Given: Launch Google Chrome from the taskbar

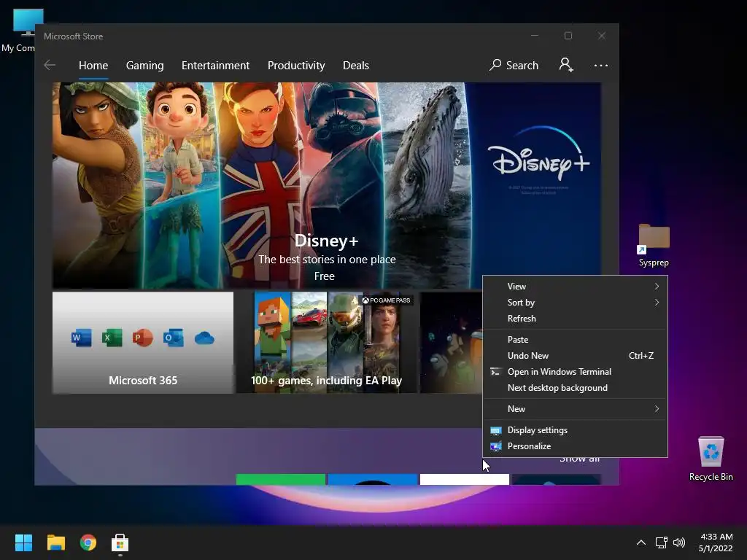Looking at the screenshot, I should (x=88, y=542).
